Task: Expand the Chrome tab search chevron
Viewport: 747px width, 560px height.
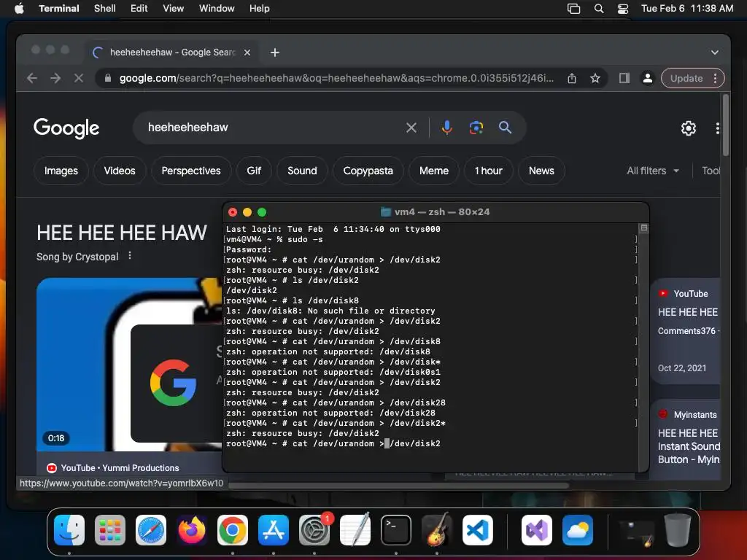Action: click(714, 52)
